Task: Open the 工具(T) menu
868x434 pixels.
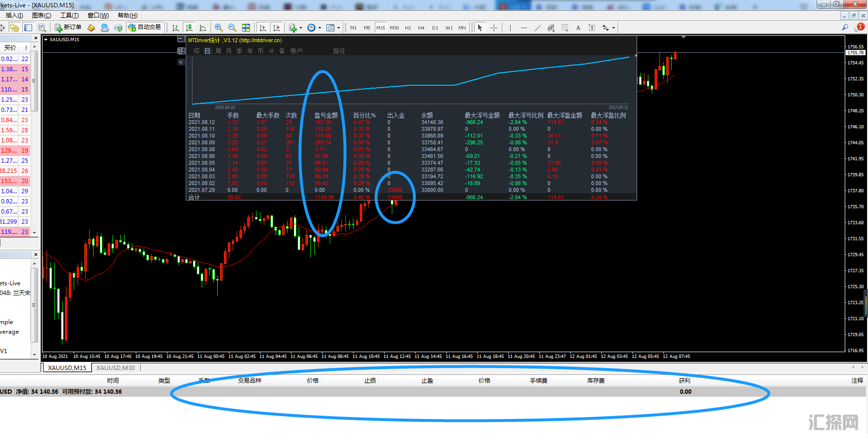Action: pyautogui.click(x=69, y=15)
